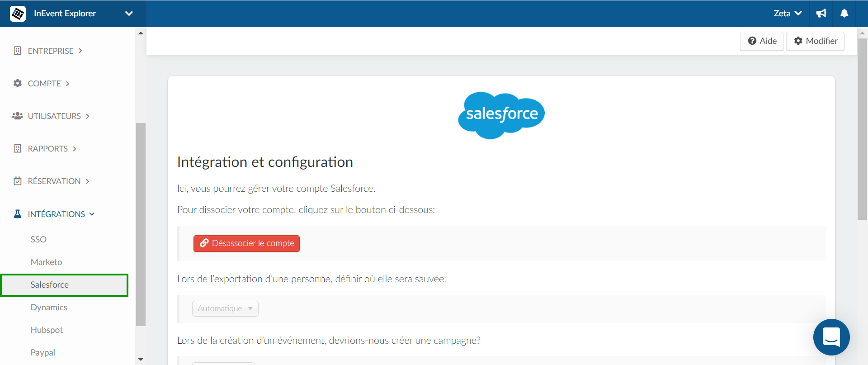Click the Intégration et configuration heading
Image resolution: width=868 pixels, height=365 pixels.
pos(265,162)
